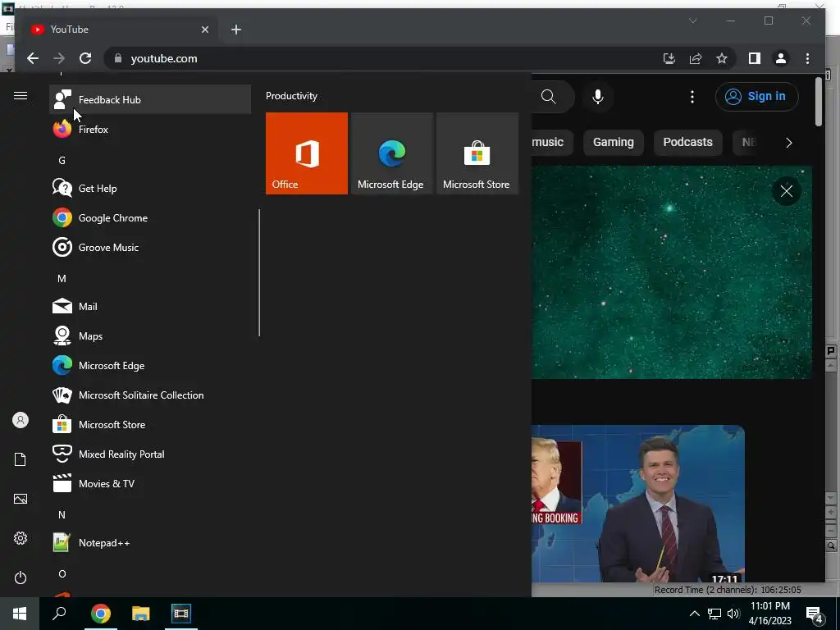This screenshot has height=630, width=840.
Task: Launch Google Chrome from the app list
Action: (x=150, y=218)
